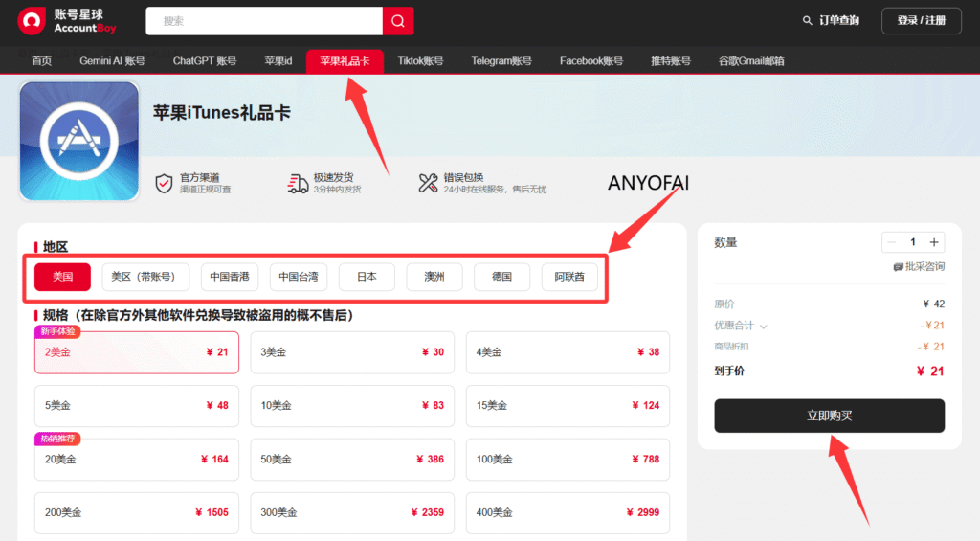Increase quantity with plus button

point(934,242)
